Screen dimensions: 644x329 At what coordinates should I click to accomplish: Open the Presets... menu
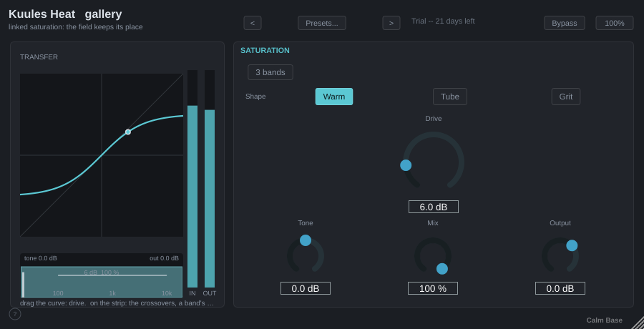tap(321, 23)
